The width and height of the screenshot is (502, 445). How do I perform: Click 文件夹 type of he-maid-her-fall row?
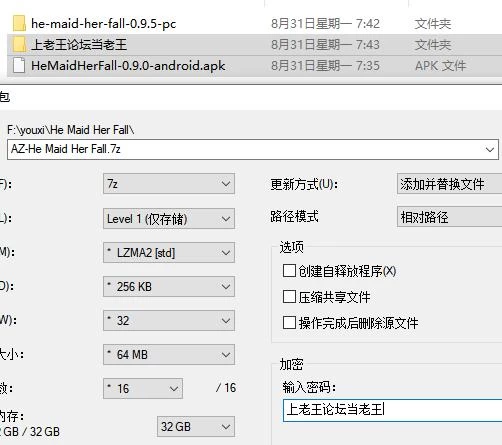point(433,24)
